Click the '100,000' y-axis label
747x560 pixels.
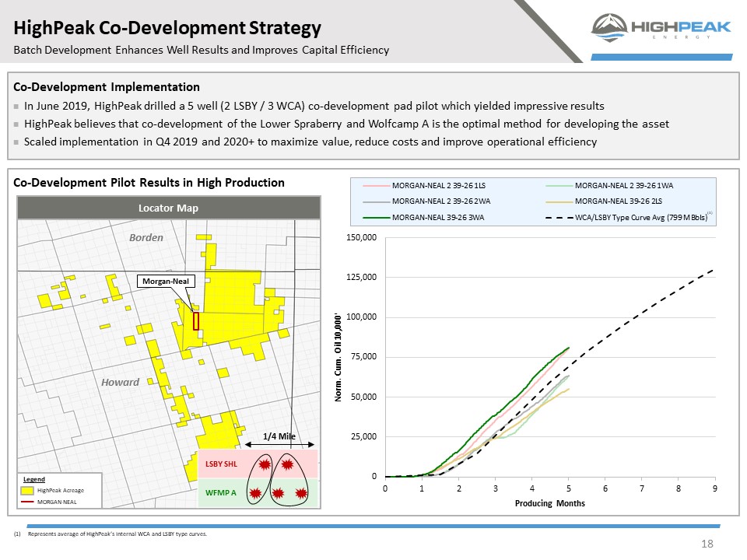click(x=361, y=317)
